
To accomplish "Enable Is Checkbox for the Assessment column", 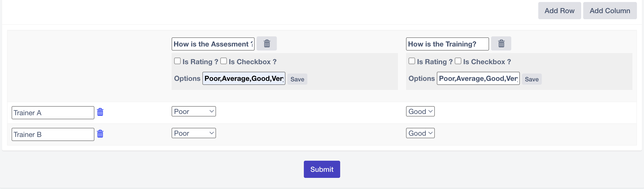I will 224,61.
